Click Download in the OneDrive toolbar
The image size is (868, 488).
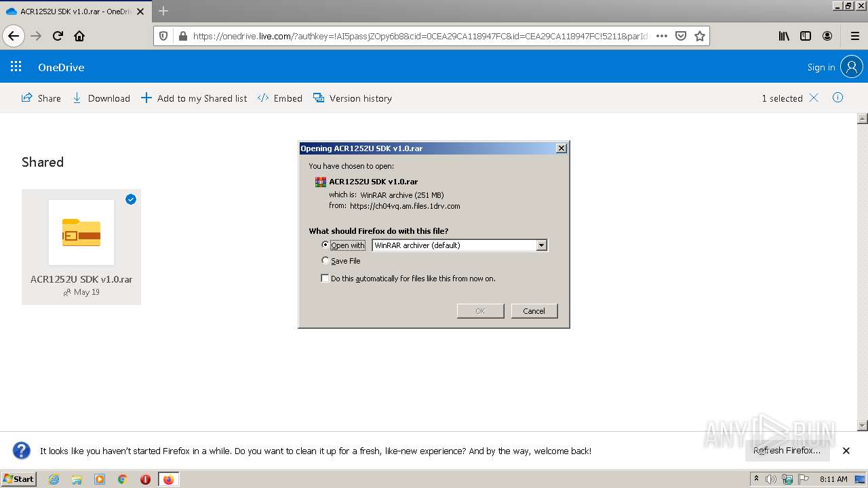coord(101,98)
